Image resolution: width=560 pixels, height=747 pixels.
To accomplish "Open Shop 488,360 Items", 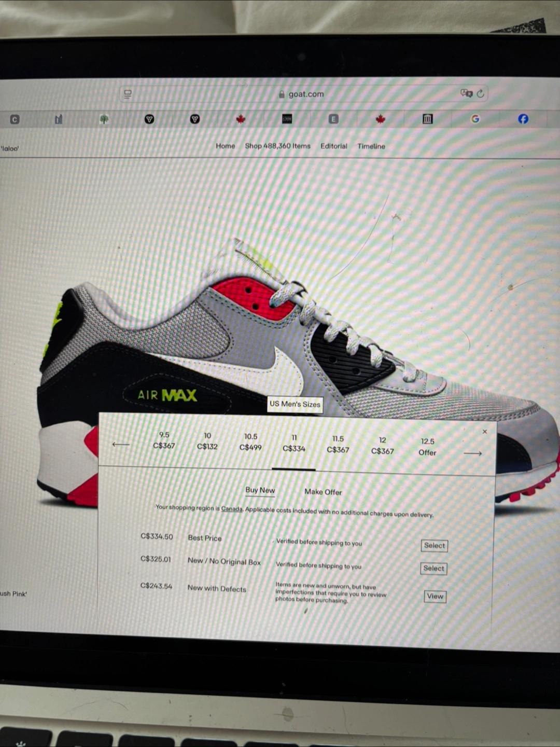I will click(x=277, y=146).
